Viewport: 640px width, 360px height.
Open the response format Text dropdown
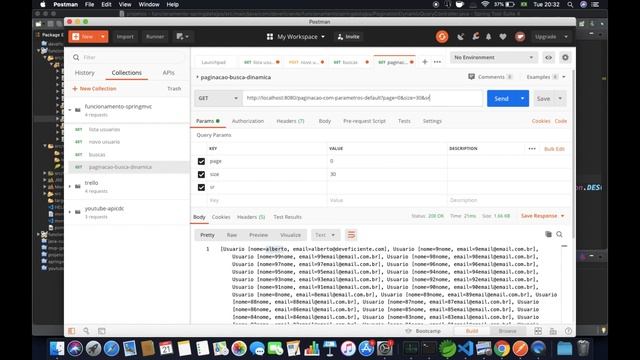coord(325,235)
